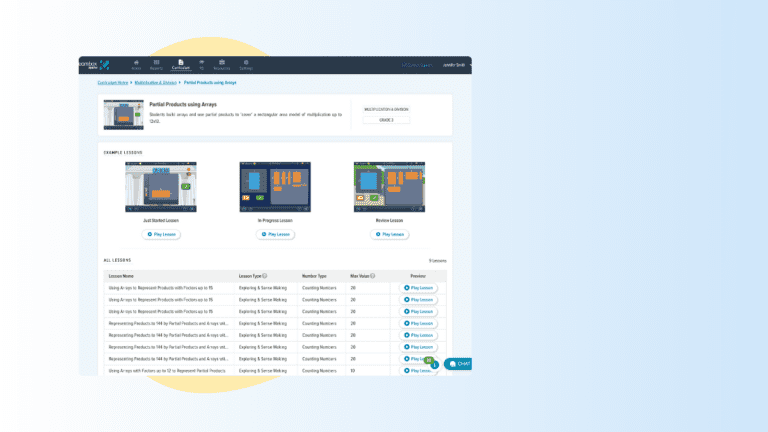Click the Grade 3 tag
768x432 pixels.
(x=386, y=120)
